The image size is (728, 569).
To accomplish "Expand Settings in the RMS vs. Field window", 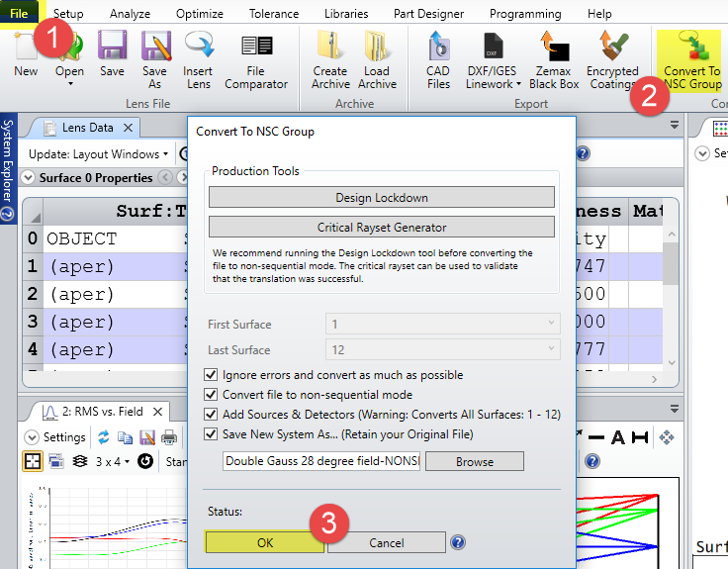I will tap(31, 437).
